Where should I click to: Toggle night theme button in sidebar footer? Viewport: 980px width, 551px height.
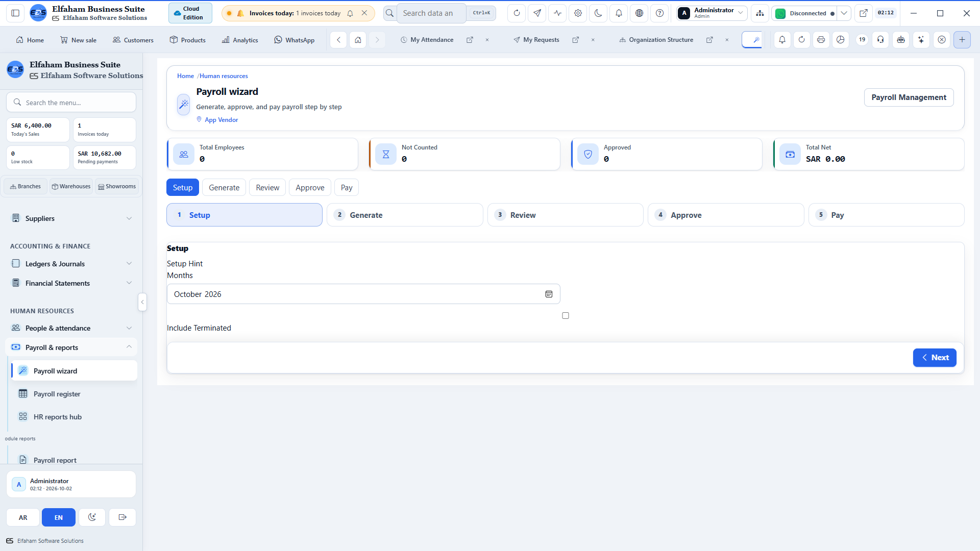[92, 517]
